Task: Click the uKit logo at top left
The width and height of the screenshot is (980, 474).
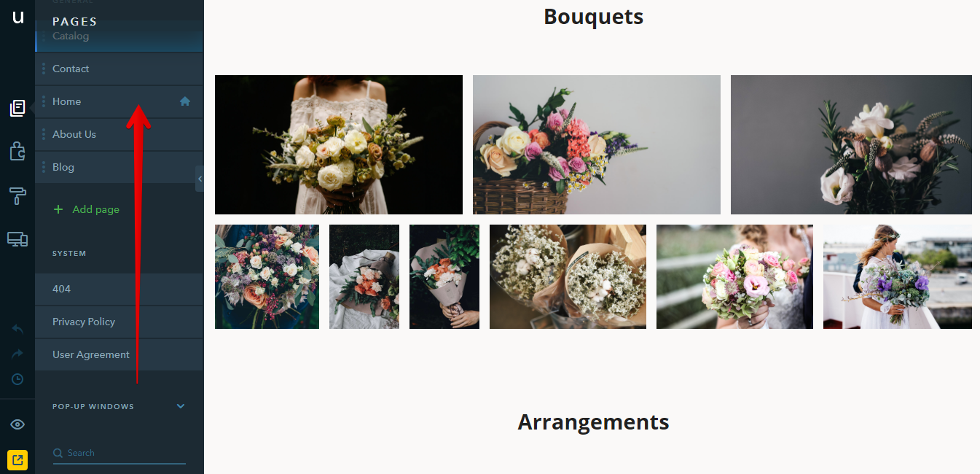Action: (17, 16)
